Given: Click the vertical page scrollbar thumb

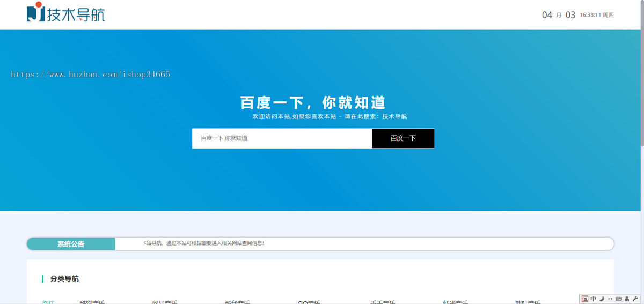Looking at the screenshot, I should [x=641, y=73].
